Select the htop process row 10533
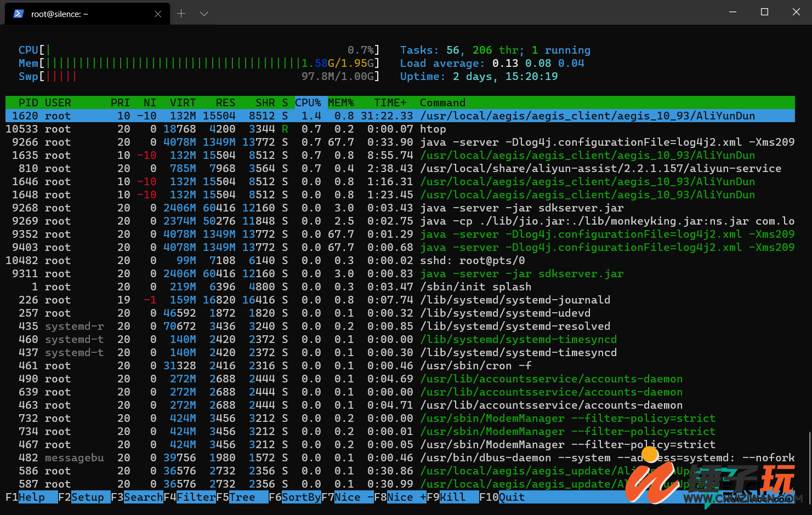 pos(400,129)
